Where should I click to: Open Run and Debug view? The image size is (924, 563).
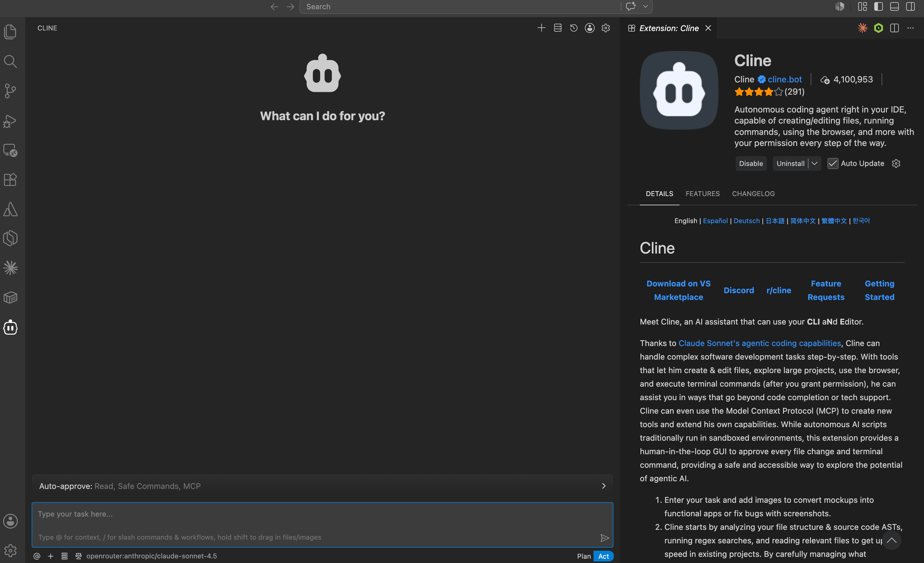10,121
